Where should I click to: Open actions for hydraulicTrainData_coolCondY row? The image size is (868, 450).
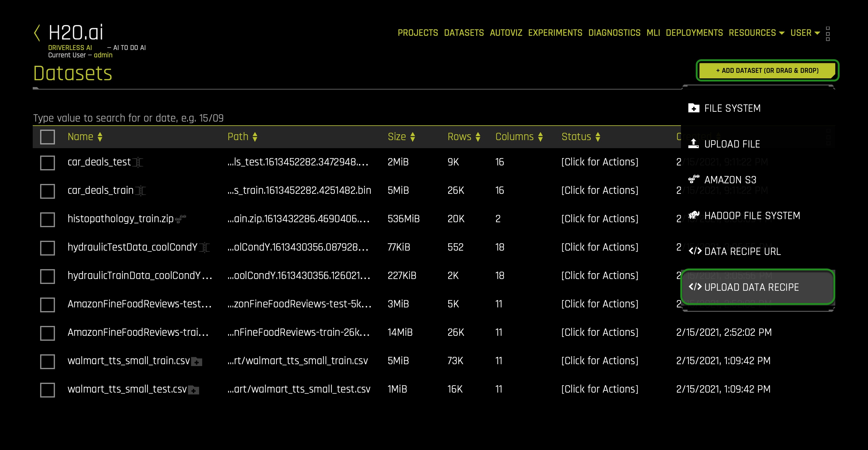pyautogui.click(x=600, y=276)
